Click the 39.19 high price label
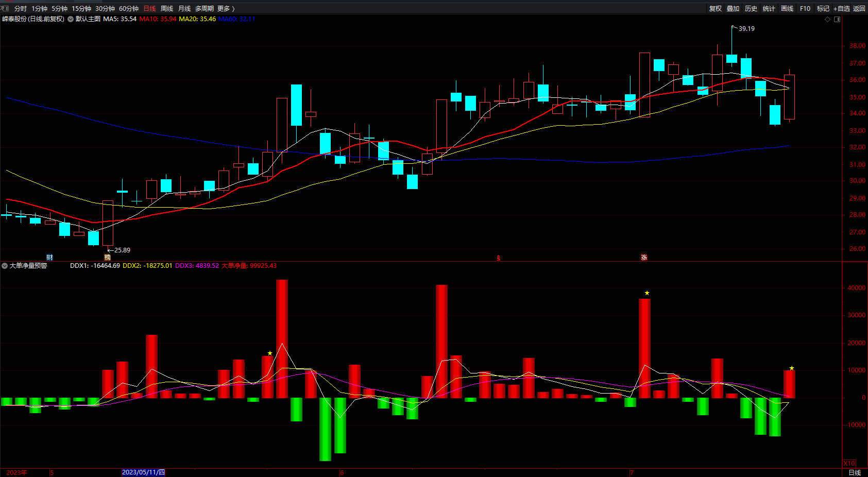The image size is (868, 477). click(x=746, y=29)
